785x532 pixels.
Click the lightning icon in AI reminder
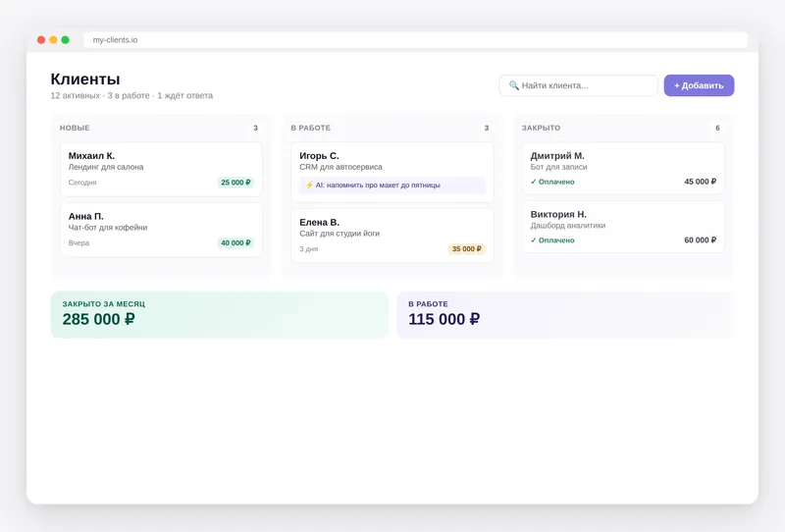pyautogui.click(x=309, y=185)
